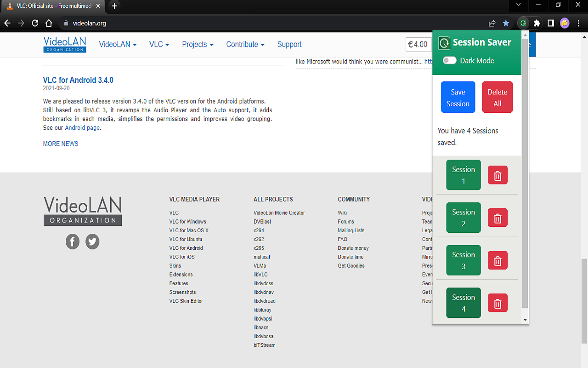
Task: Restore Session 1
Action: coord(464,175)
